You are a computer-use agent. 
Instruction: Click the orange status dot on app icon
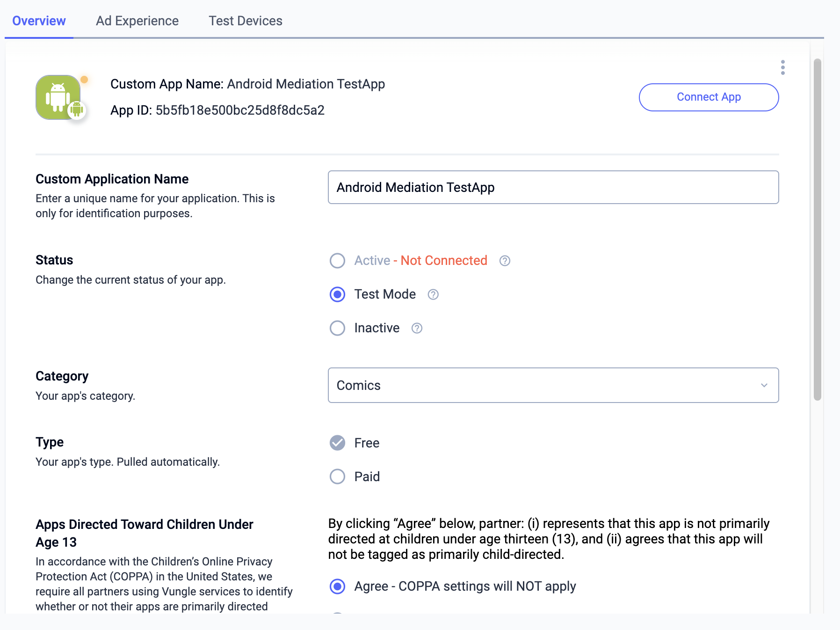coord(84,80)
